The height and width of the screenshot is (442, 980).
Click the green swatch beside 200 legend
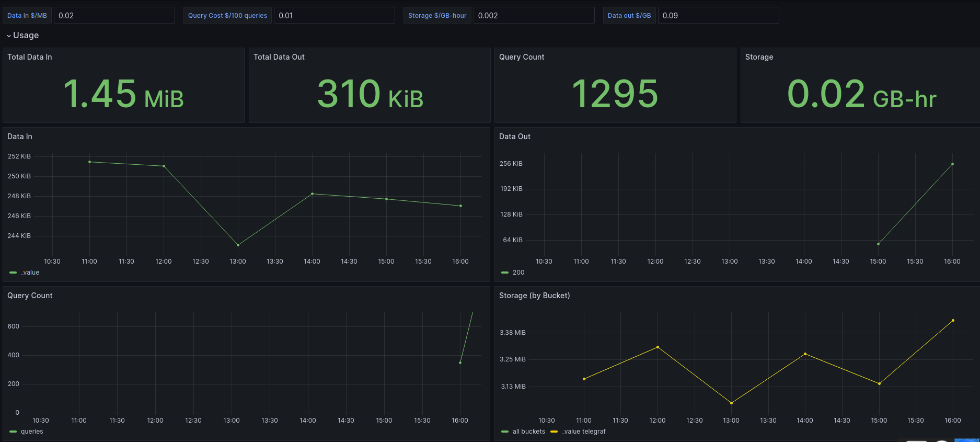point(505,273)
